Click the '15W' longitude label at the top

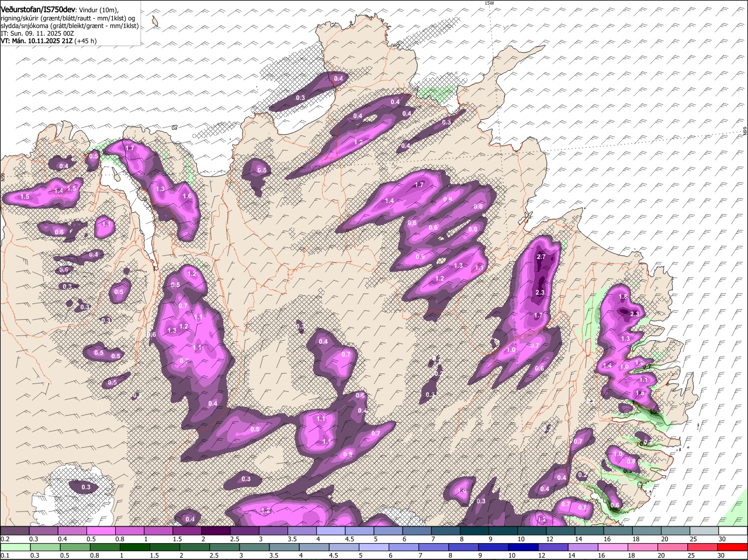click(x=489, y=3)
